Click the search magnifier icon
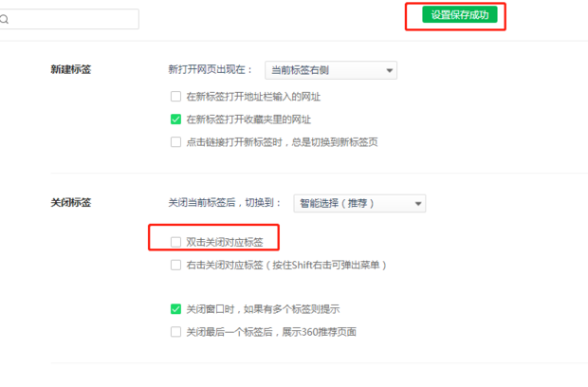Screen dimensions: 588x387 click(x=4, y=19)
